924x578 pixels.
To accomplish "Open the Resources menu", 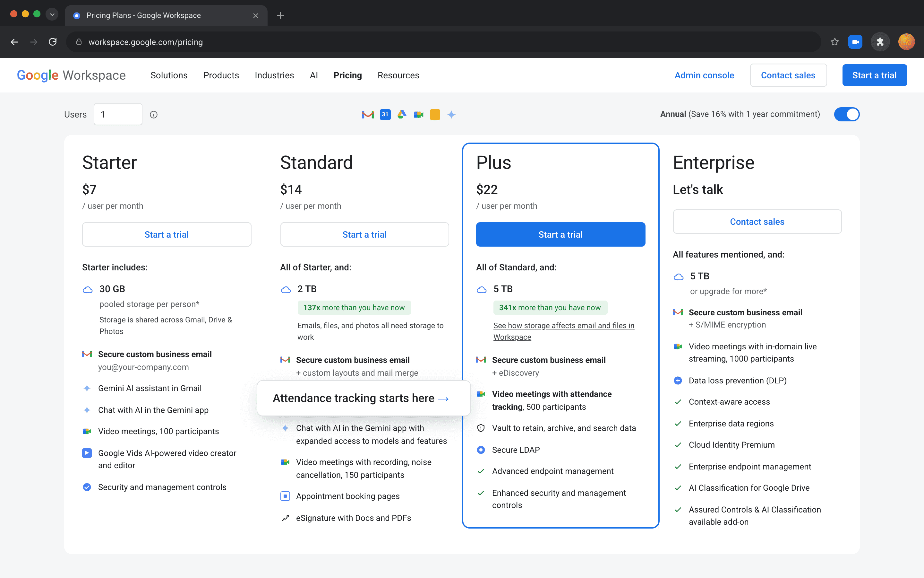I will (398, 75).
